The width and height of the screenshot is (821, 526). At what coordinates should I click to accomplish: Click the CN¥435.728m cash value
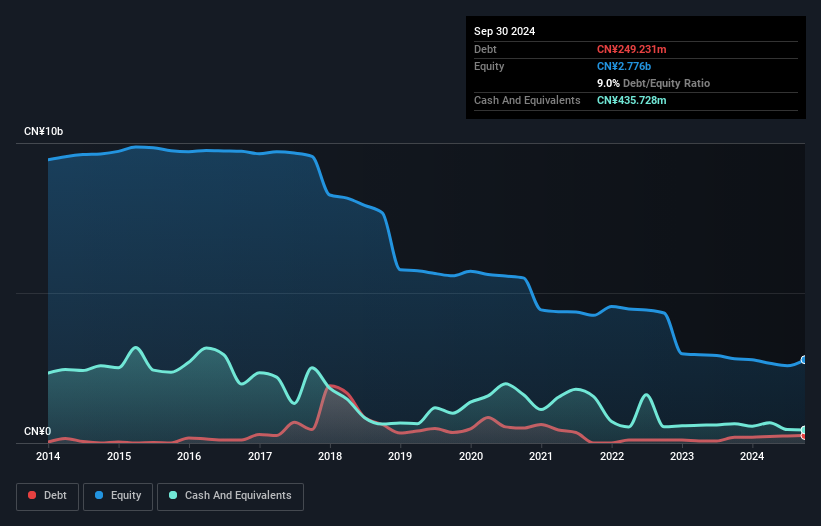click(631, 100)
